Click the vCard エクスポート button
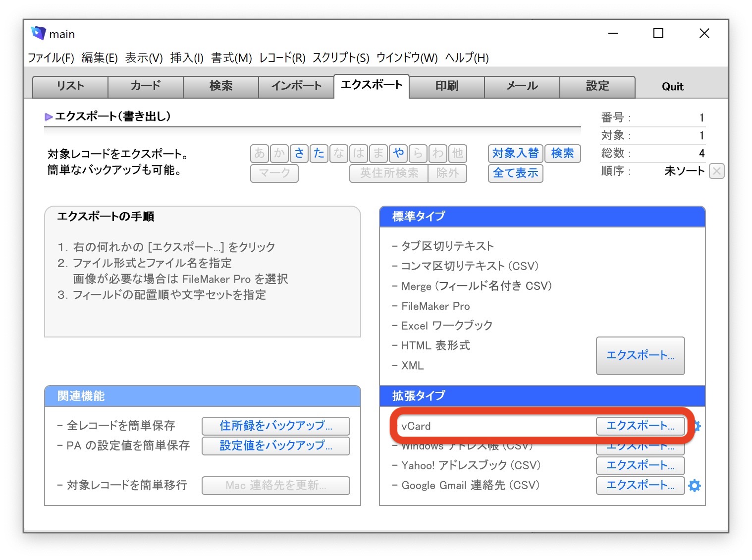 640,426
